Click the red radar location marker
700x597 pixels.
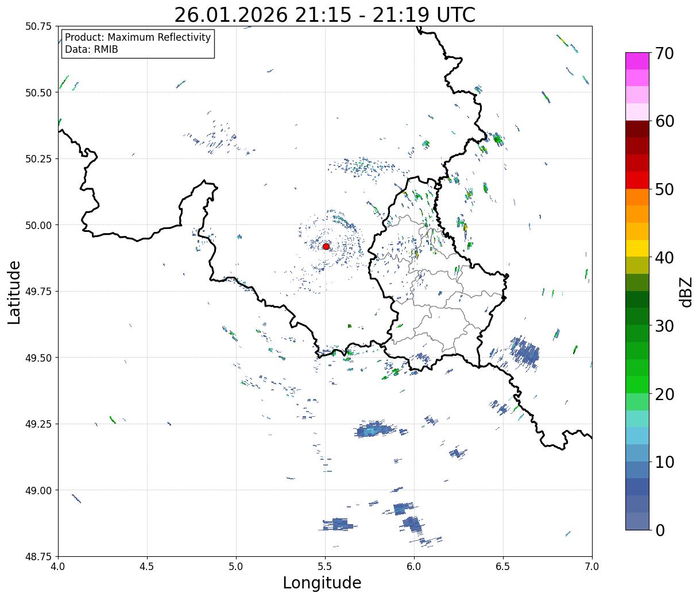(326, 246)
